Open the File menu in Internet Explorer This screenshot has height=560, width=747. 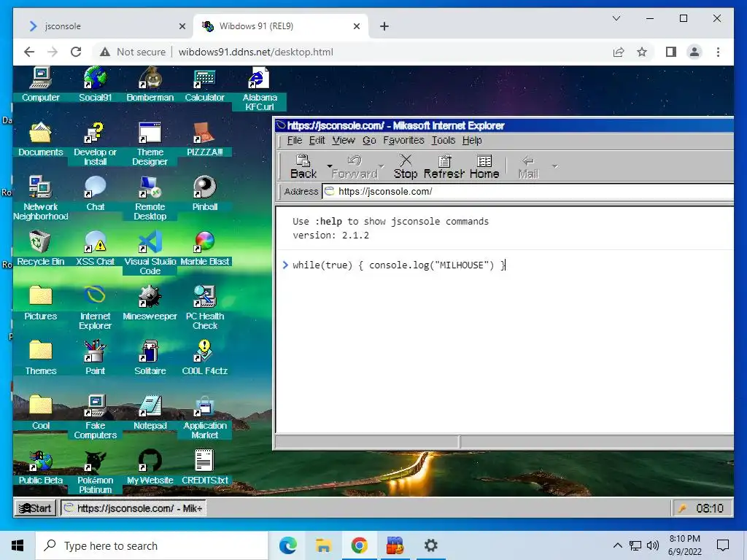(295, 141)
